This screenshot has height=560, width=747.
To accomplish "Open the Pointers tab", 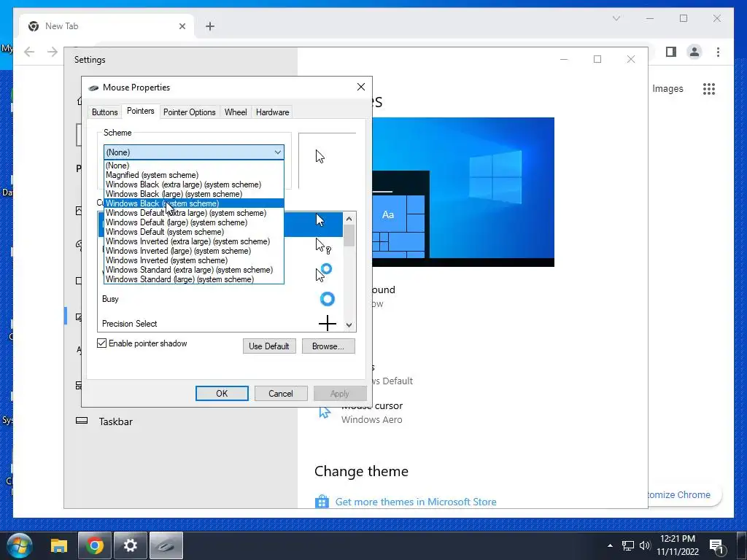I will click(x=141, y=111).
